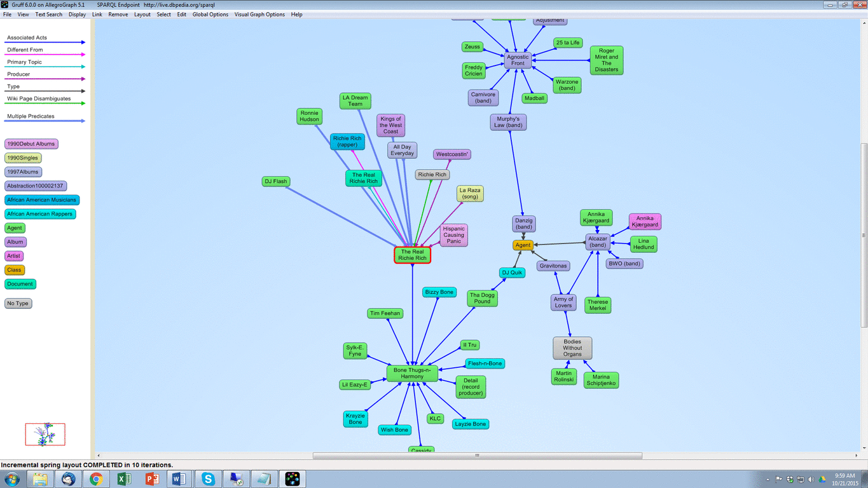Click the Google Drive tray icon
Image resolution: width=868 pixels, height=488 pixels.
[x=822, y=479]
